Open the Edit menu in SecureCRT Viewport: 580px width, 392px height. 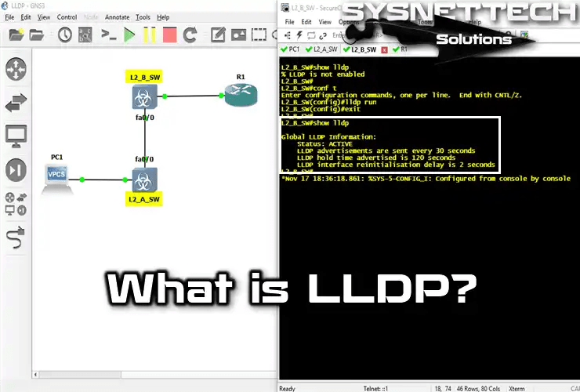(x=306, y=22)
